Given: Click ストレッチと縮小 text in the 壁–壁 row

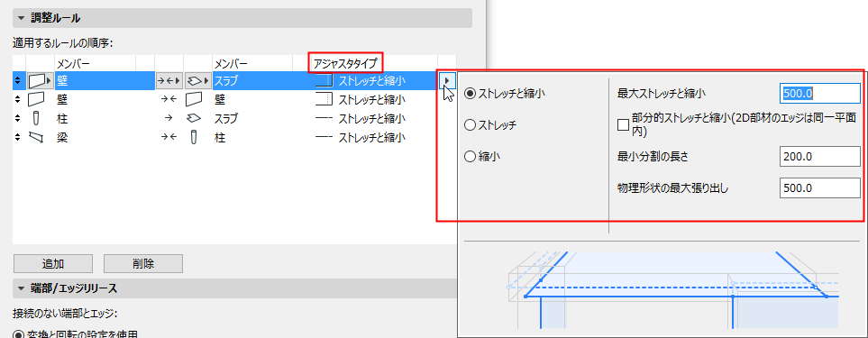Looking at the screenshot, I should click(372, 99).
